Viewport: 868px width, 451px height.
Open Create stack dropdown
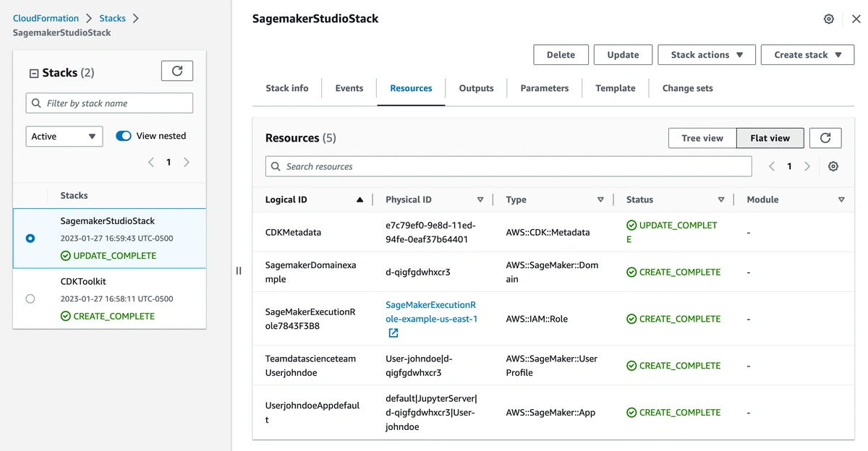coord(807,55)
